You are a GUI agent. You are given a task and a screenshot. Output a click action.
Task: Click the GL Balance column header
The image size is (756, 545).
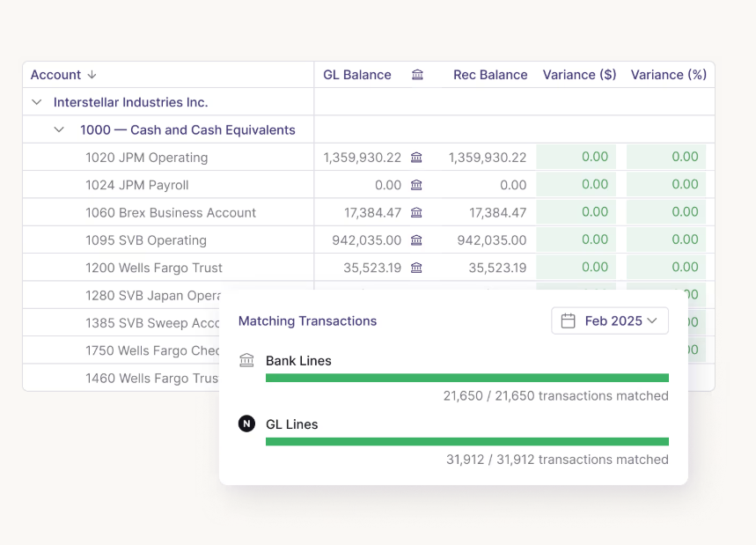pos(356,75)
